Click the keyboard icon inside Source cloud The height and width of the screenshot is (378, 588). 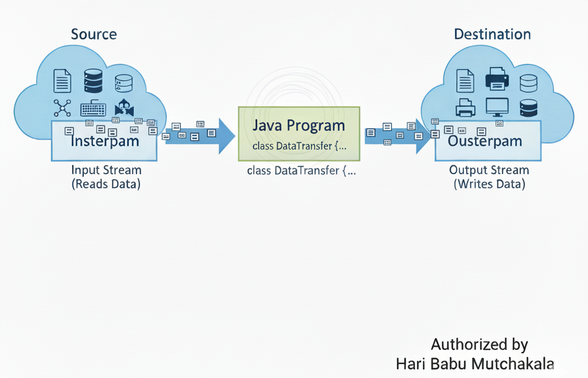coord(92,109)
